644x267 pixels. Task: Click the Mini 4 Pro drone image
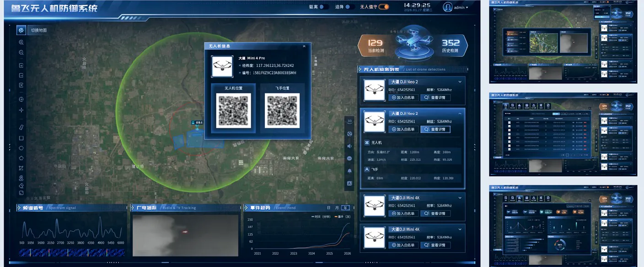coord(222,66)
